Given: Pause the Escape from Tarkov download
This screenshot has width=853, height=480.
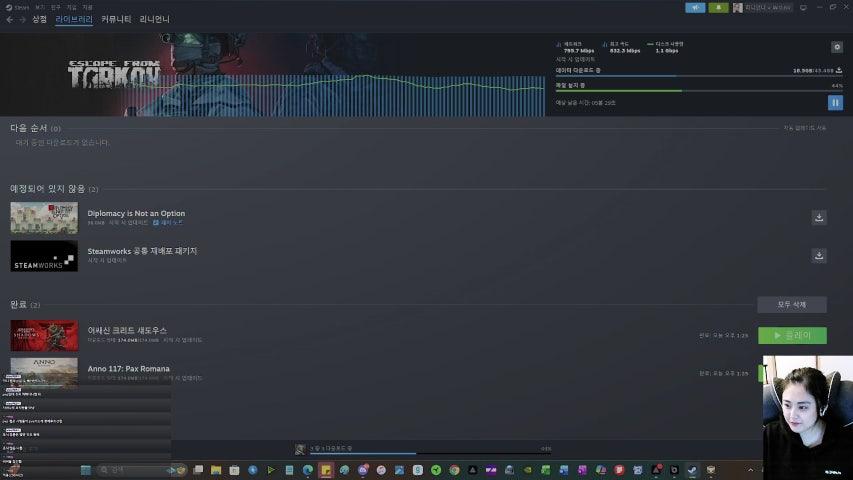Looking at the screenshot, I should [835, 102].
